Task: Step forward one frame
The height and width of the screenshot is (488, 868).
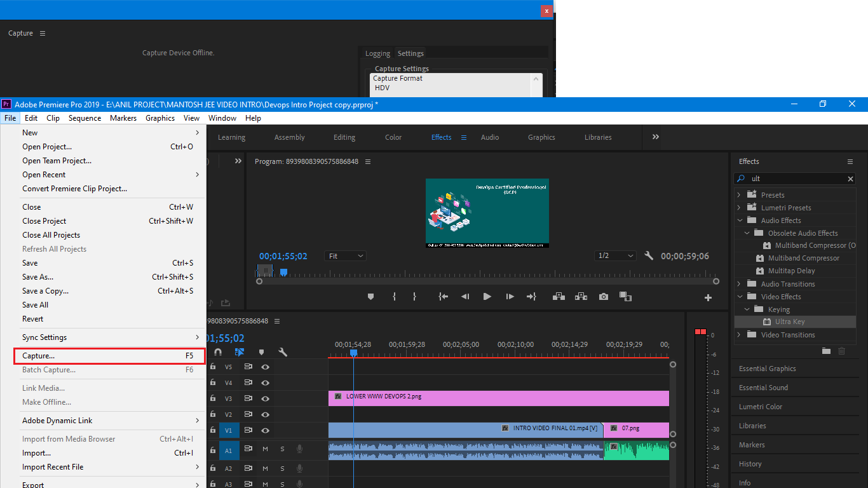Action: (x=510, y=297)
